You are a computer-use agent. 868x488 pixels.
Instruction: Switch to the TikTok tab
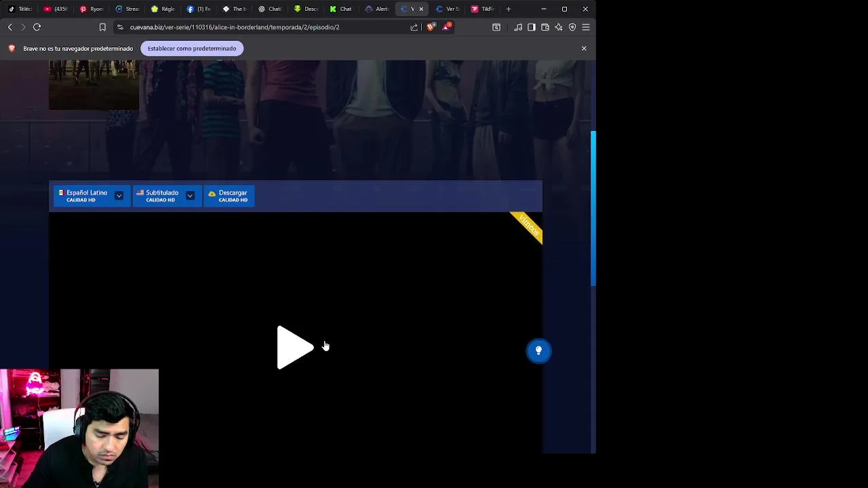[x=20, y=9]
